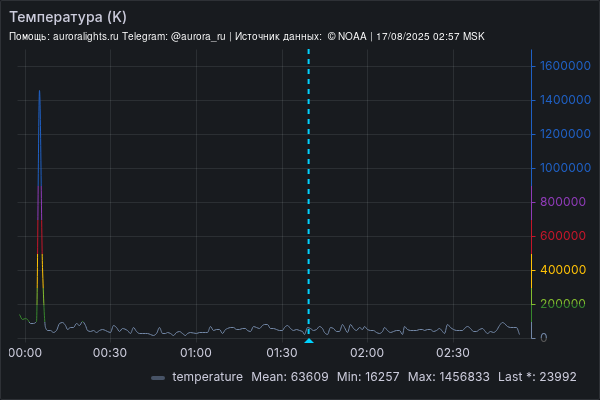Click the 01:00 time axis label
This screenshot has height=400, width=600.
[196, 353]
